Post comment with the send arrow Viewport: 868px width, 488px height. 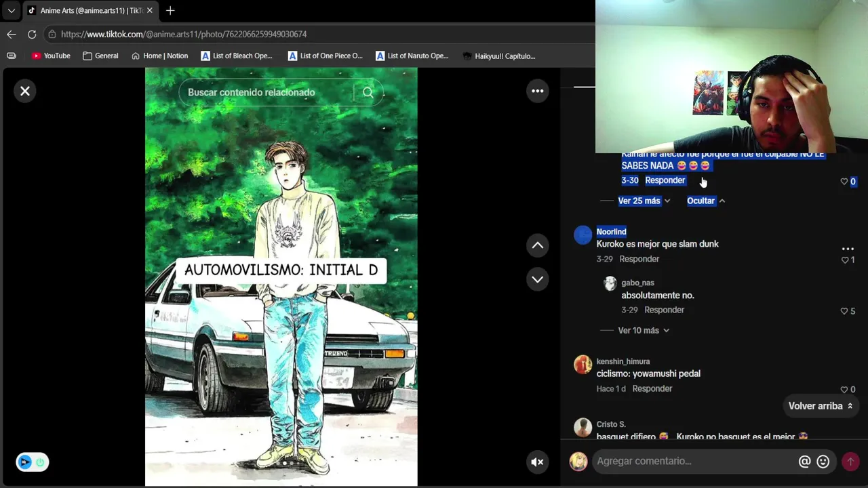click(x=850, y=462)
